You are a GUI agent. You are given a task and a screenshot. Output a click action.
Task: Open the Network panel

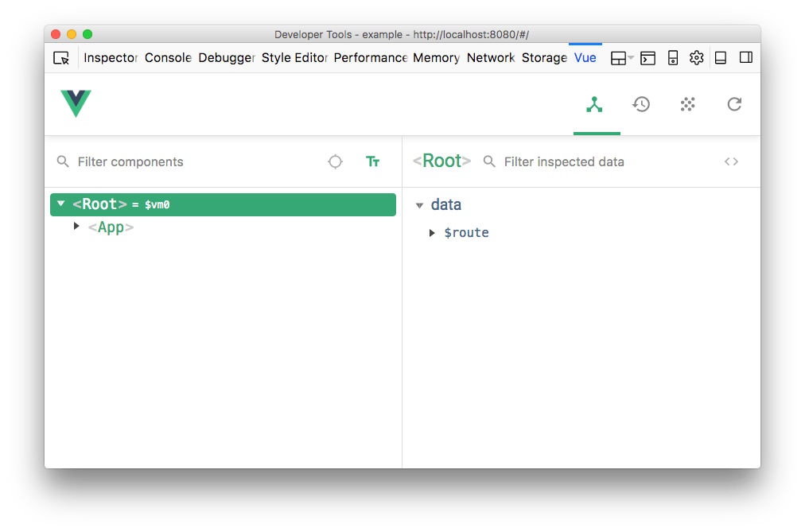click(x=490, y=57)
